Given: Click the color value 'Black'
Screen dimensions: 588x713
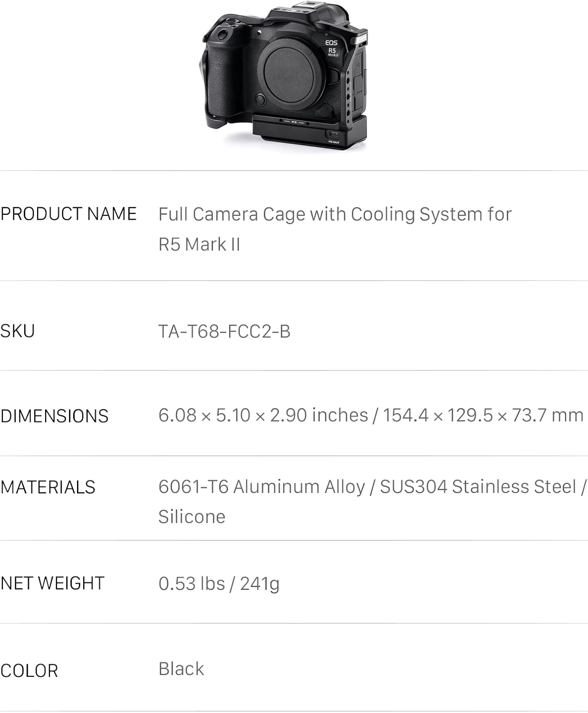Looking at the screenshot, I should (x=181, y=669).
